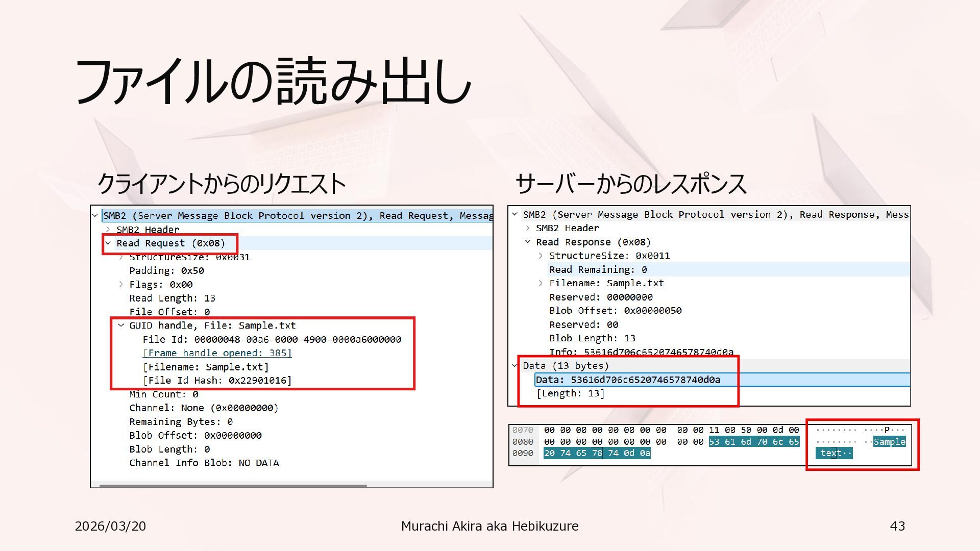Image resolution: width=980 pixels, height=551 pixels.
Task: Expand StructureSize: 0x0011 in response pane
Action: (541, 256)
